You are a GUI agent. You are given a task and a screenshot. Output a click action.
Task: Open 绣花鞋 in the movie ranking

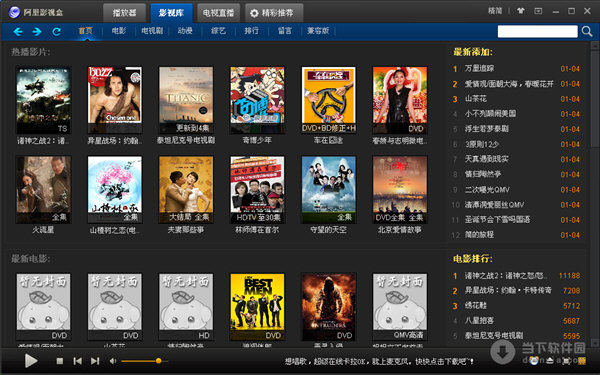[x=476, y=306]
